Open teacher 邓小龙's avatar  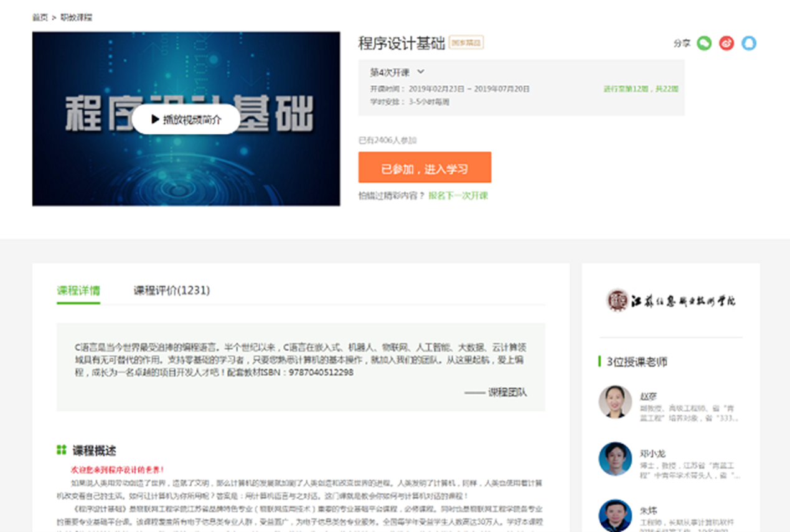coord(615,459)
